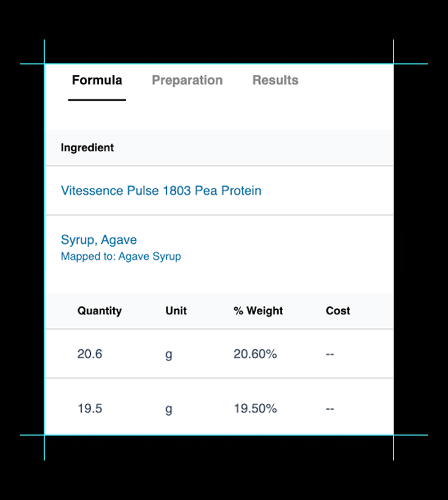Select the 20.6 quantity cell
This screenshot has height=500, width=448.
click(x=89, y=354)
